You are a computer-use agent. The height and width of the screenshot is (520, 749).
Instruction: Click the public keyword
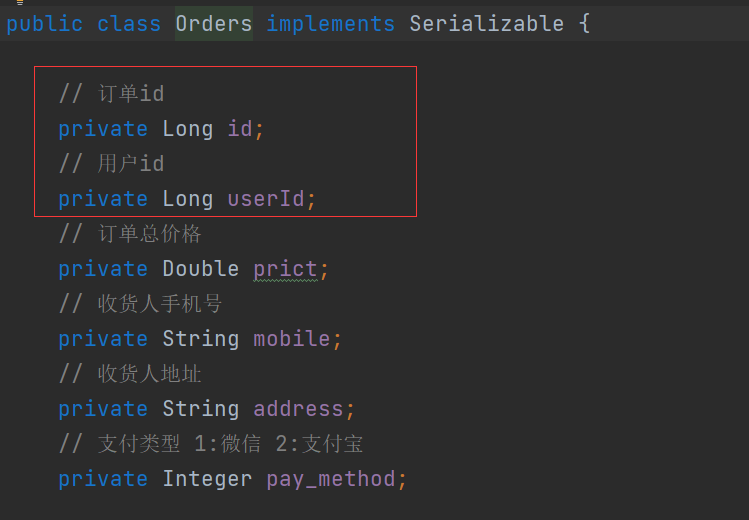[x=44, y=24]
